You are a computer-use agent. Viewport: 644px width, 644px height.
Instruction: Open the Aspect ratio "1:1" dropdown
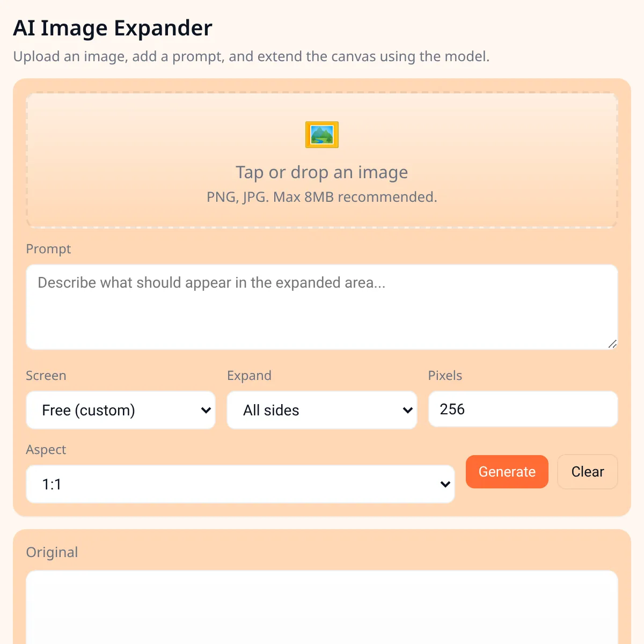[239, 484]
